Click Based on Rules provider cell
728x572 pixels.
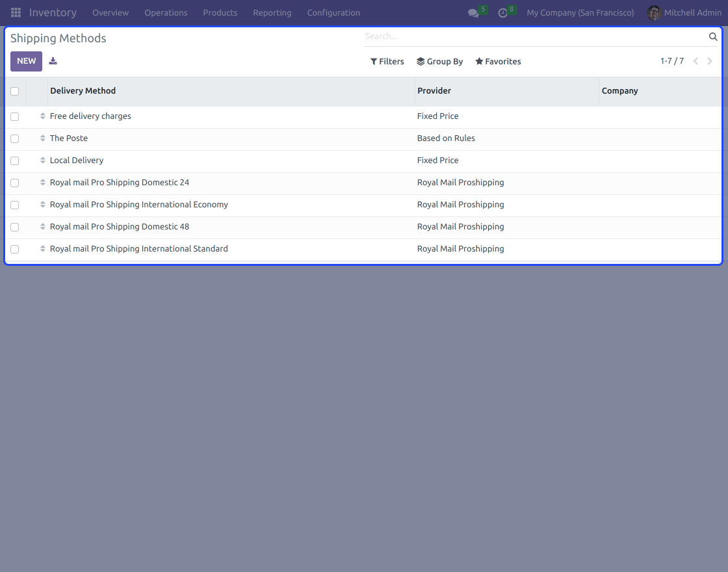(446, 138)
